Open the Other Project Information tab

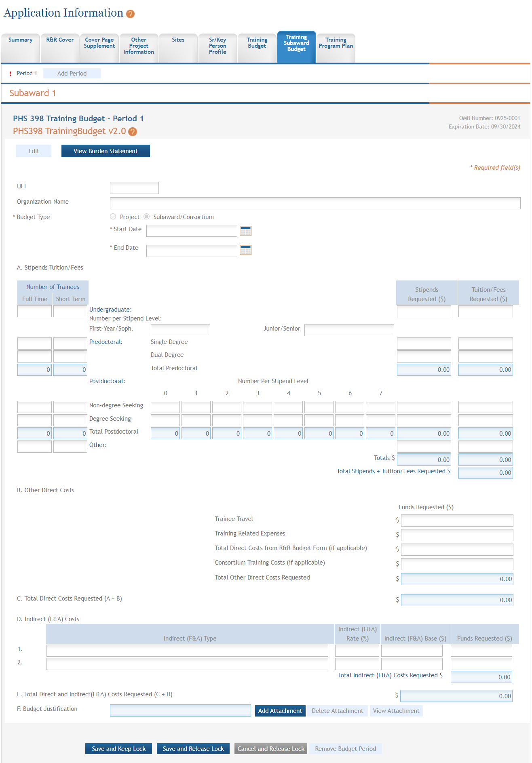point(139,46)
